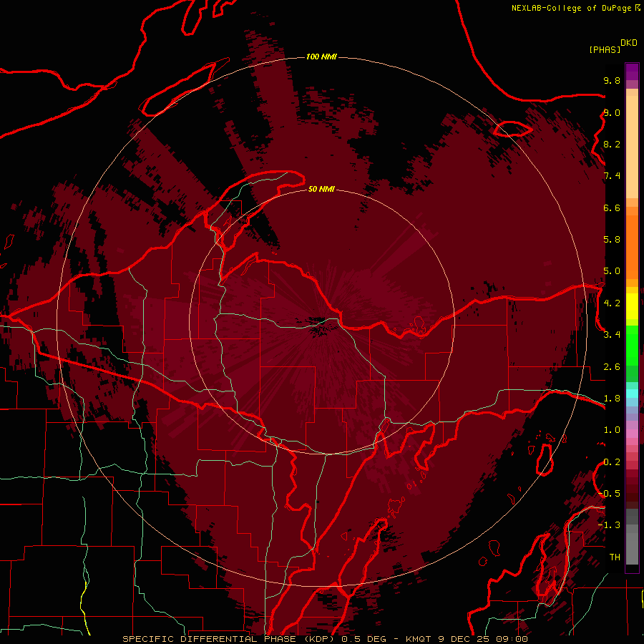Screen dimensions: 644x644
Task: Click the 5.0 scale value
Action: [x=612, y=271]
